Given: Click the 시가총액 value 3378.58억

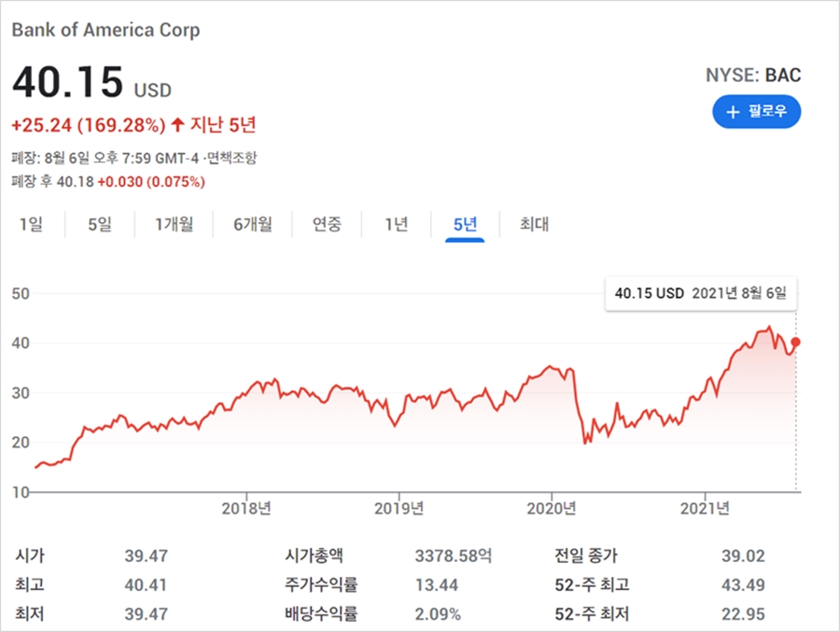Looking at the screenshot, I should pos(454,555).
